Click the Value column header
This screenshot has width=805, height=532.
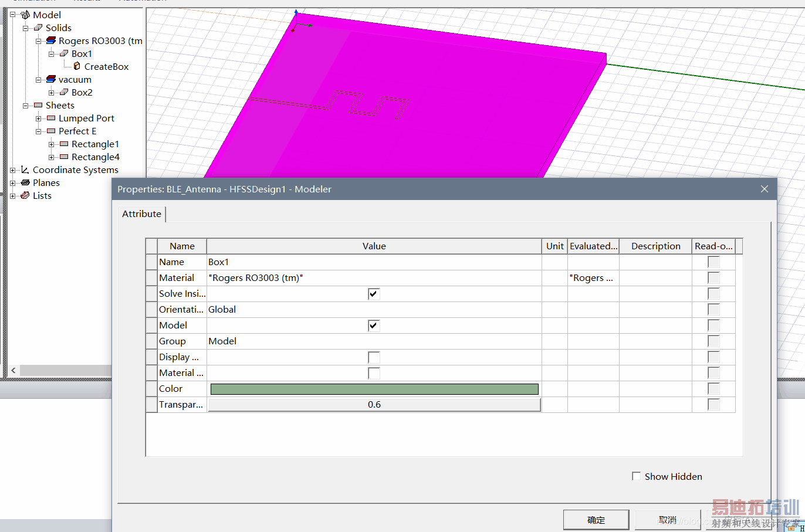374,246
